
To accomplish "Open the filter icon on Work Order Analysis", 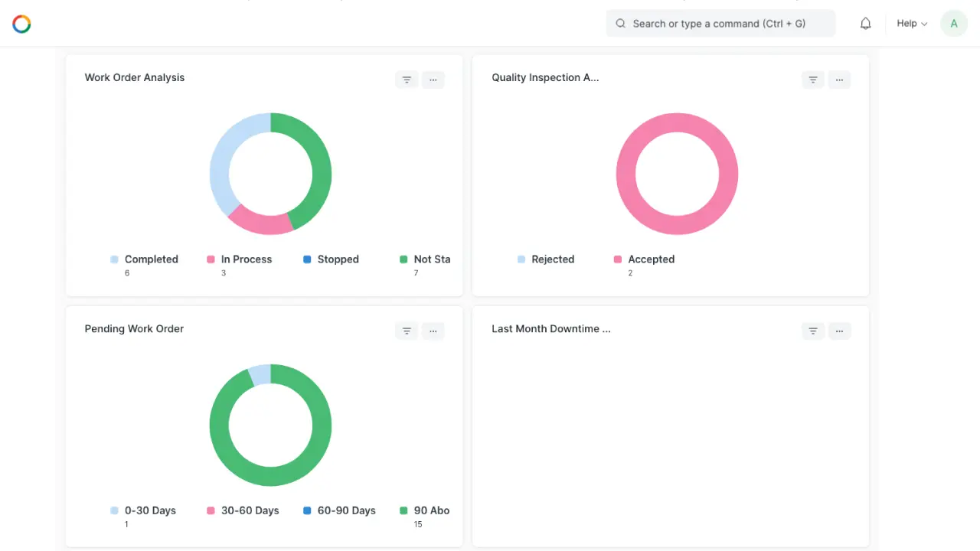I will click(x=407, y=80).
